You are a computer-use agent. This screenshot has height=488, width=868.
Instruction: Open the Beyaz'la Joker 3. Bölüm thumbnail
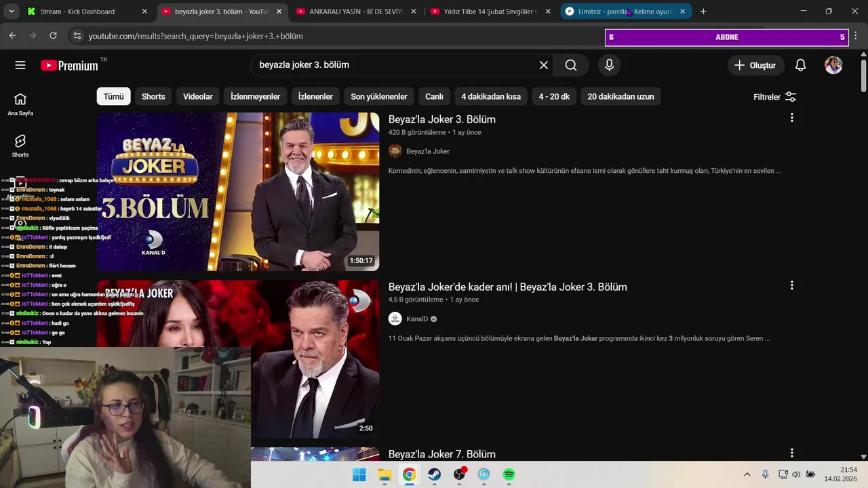coord(238,192)
